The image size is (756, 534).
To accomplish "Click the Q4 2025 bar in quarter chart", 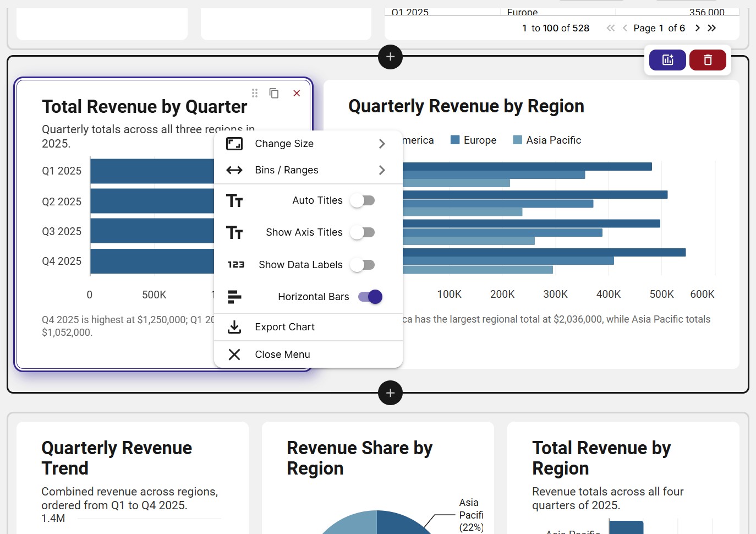I will [x=152, y=261].
